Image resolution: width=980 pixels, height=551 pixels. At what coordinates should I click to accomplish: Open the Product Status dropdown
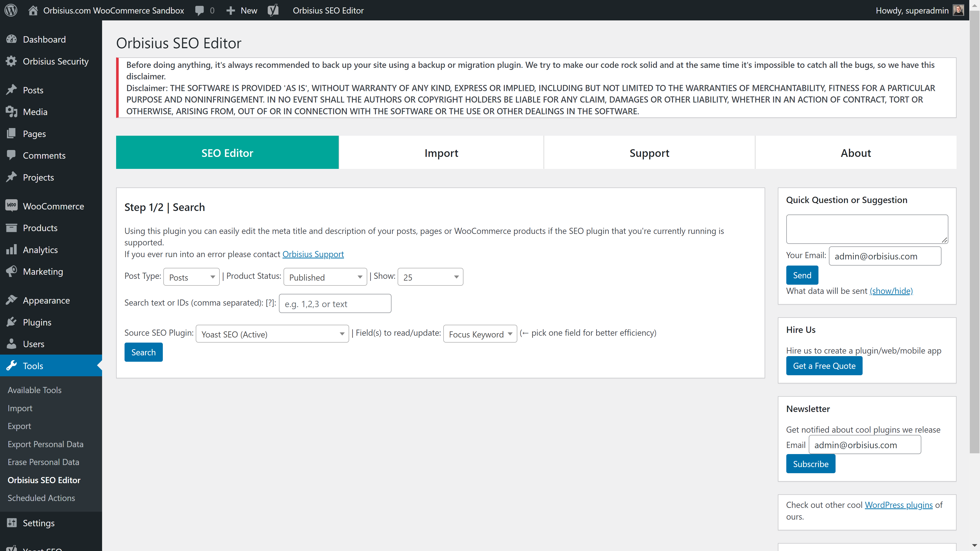tap(325, 277)
